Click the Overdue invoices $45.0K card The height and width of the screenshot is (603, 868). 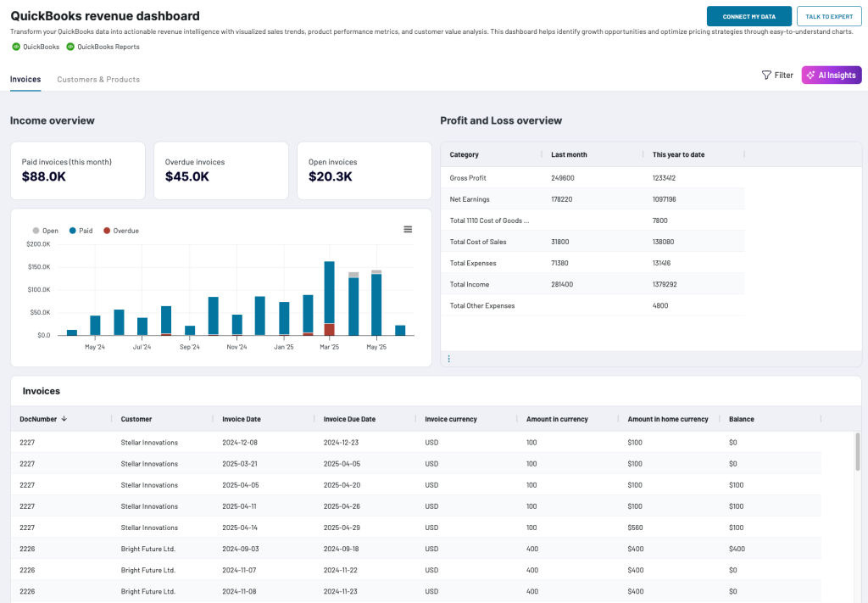click(221, 170)
